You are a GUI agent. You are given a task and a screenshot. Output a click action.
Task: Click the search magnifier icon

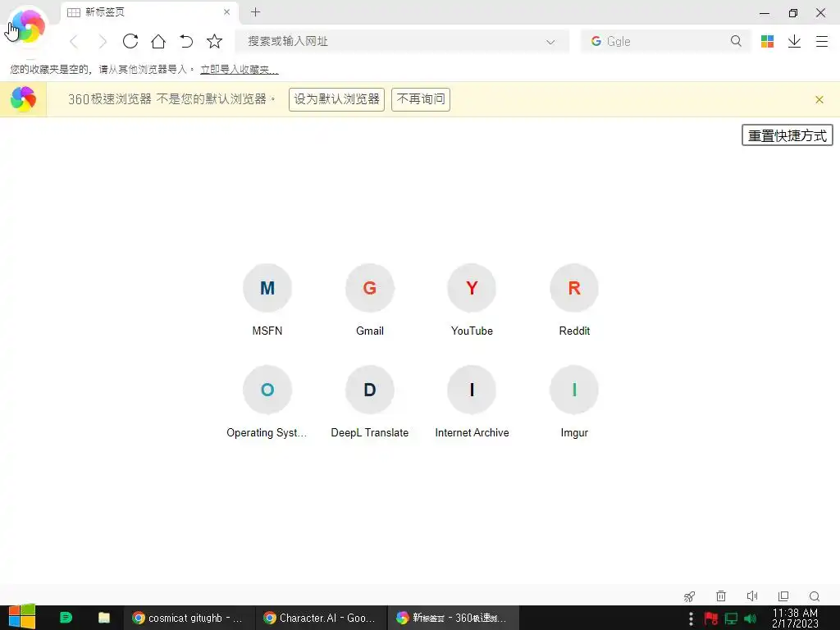pyautogui.click(x=736, y=41)
